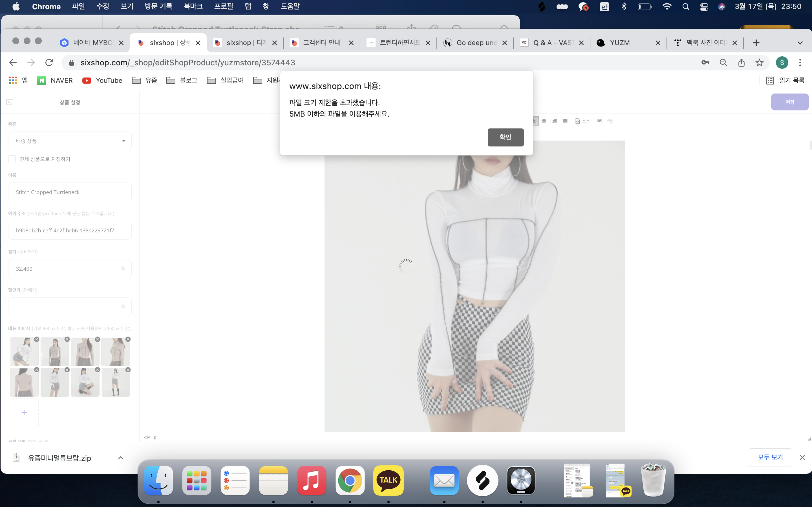Switch to the YUZM tab
The height and width of the screenshot is (507, 812).
[x=619, y=43]
